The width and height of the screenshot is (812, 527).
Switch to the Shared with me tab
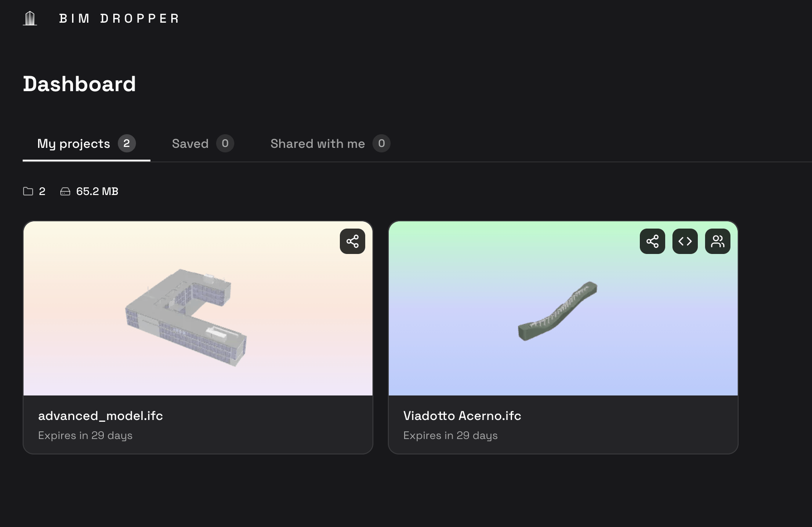(x=317, y=144)
